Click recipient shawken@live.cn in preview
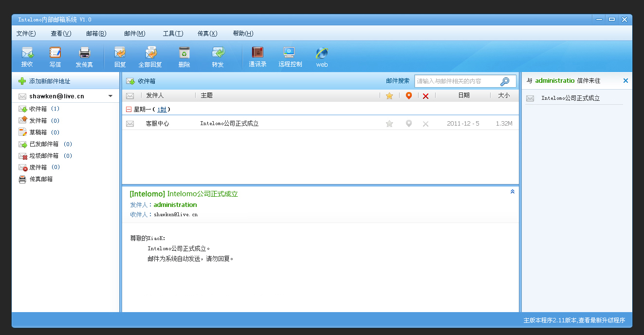Screen dimensions: 644x335 (x=176, y=214)
